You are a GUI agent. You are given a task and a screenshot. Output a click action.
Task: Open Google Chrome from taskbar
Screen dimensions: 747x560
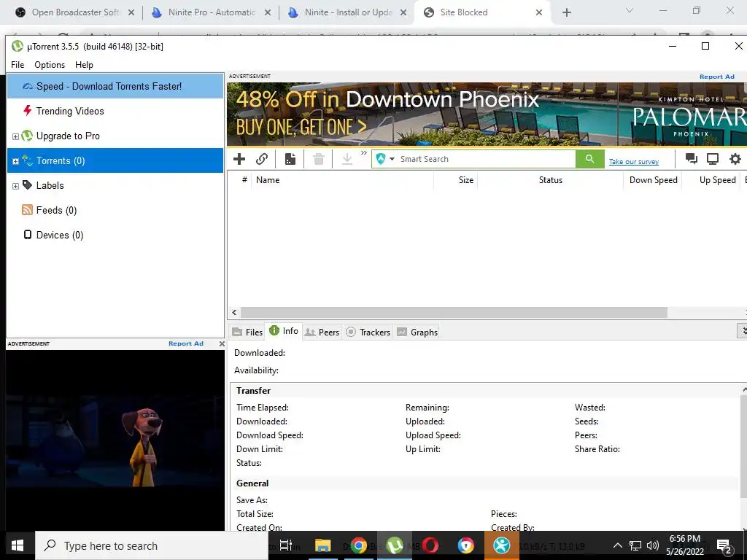click(x=359, y=545)
